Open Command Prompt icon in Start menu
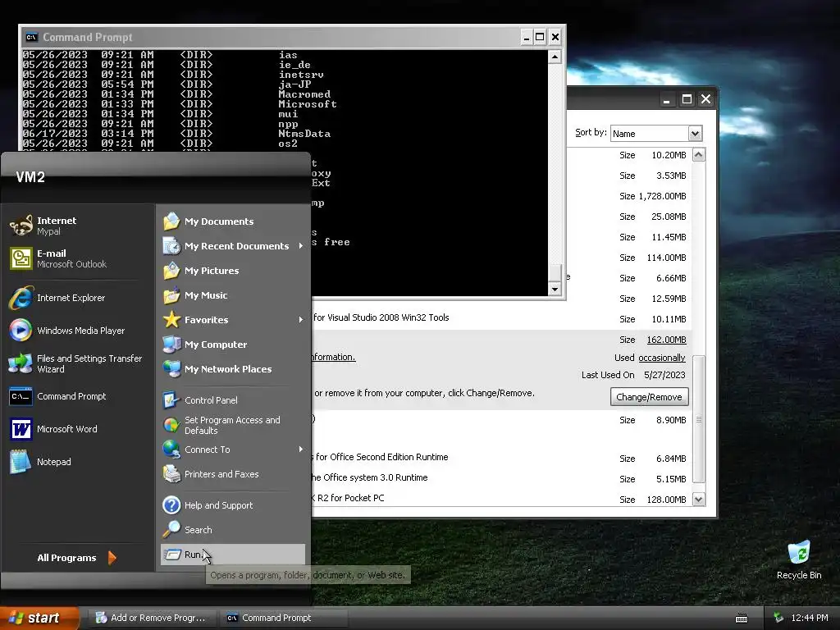 (21, 396)
